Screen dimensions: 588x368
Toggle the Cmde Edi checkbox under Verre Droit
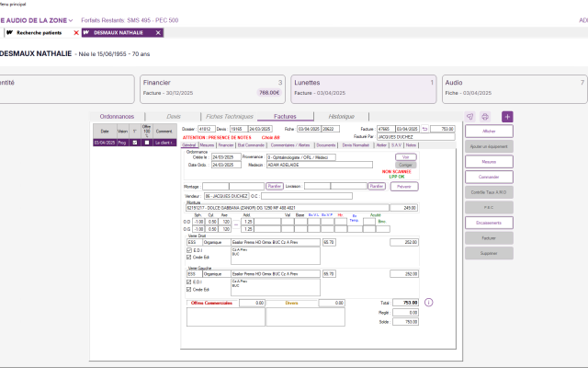pyautogui.click(x=189, y=258)
